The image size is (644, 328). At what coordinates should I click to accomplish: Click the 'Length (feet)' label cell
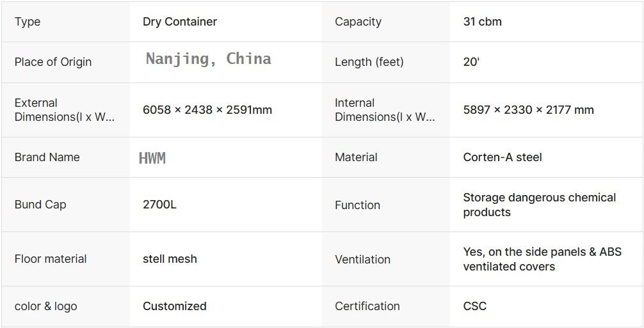[x=369, y=62]
